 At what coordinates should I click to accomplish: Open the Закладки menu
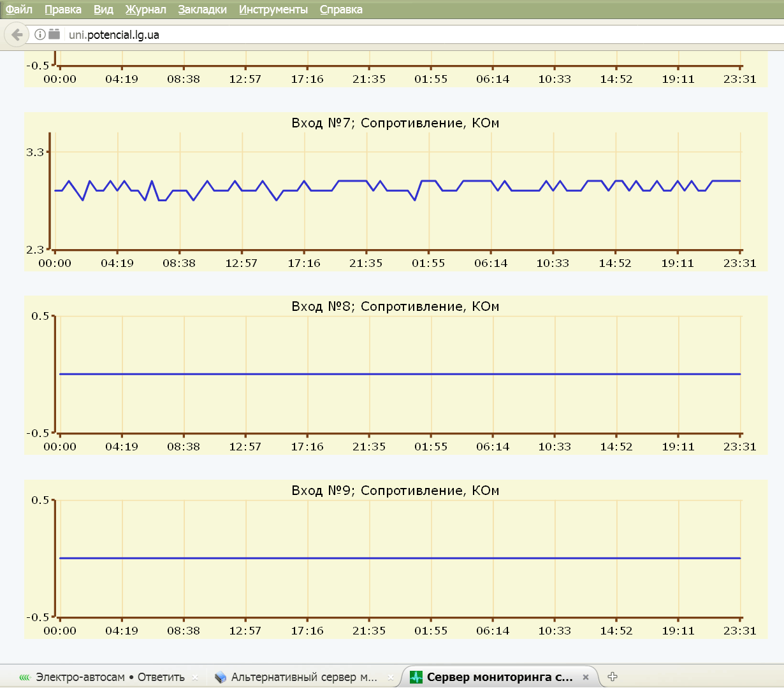click(x=202, y=10)
